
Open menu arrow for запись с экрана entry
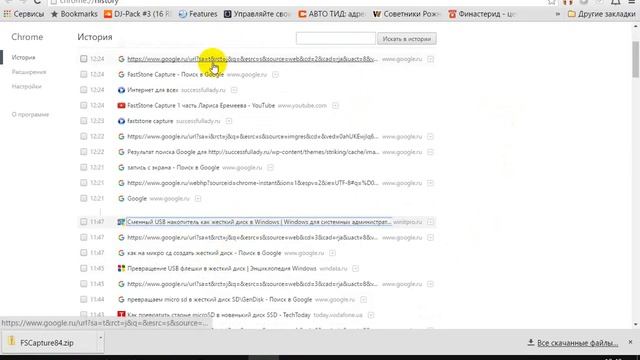pos(270,167)
